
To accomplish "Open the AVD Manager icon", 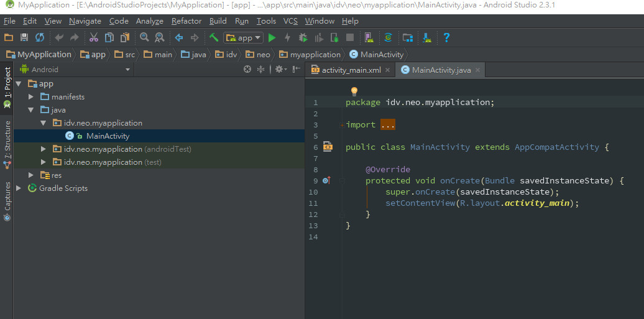I will click(369, 38).
